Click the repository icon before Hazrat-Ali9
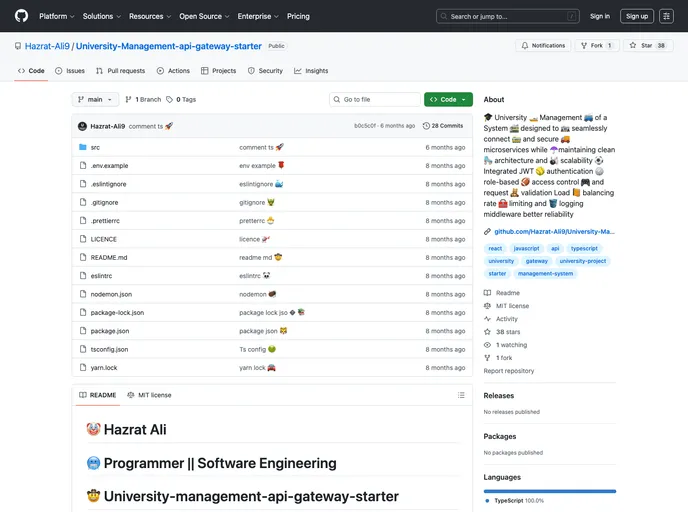Viewport: 688px width, 512px height. click(x=18, y=46)
